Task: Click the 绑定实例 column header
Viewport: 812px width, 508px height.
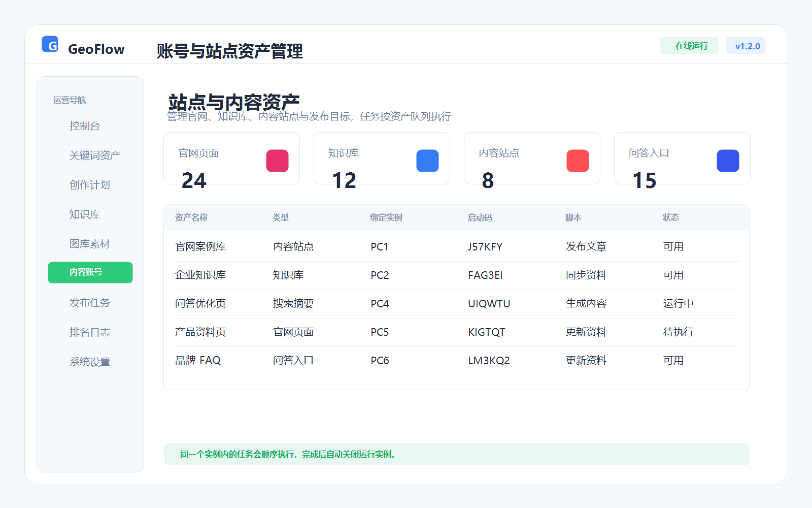Action: tap(386, 217)
